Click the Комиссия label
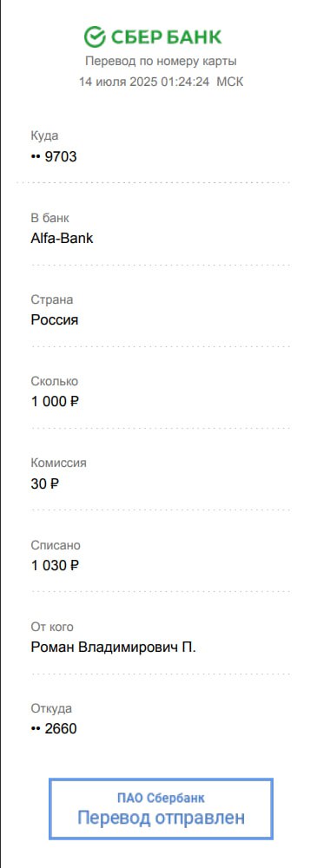 coord(58,463)
